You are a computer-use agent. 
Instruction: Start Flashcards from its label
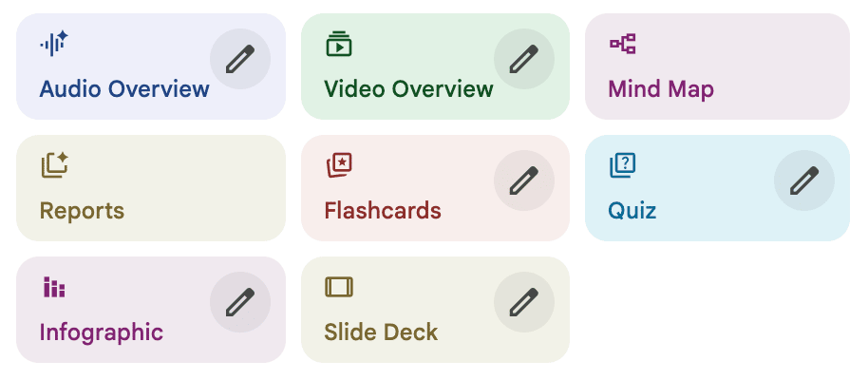pyautogui.click(x=383, y=210)
